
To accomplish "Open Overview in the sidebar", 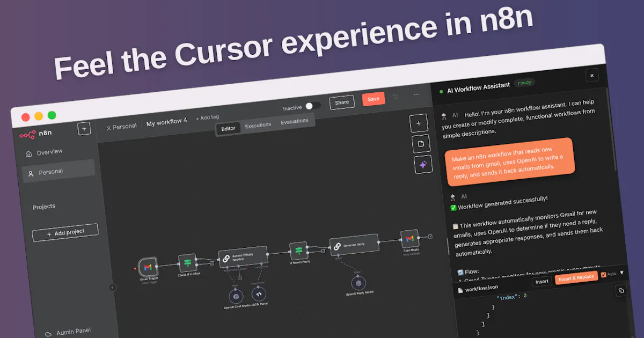I will point(44,153).
